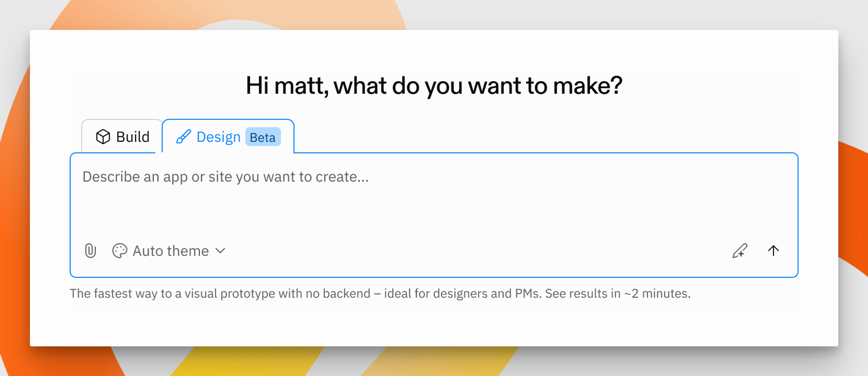The height and width of the screenshot is (376, 868).
Task: Click the magic pen enhance prompt icon
Action: pyautogui.click(x=740, y=251)
